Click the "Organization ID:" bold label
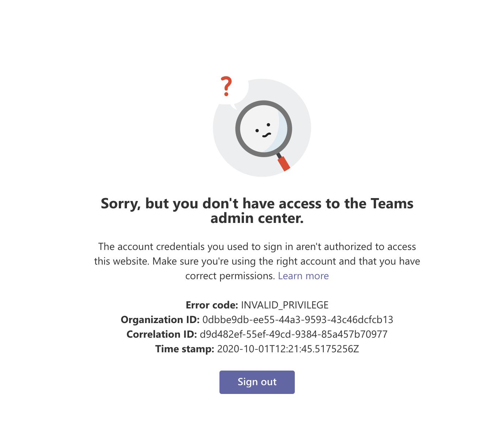This screenshot has height=421, width=504. [160, 320]
